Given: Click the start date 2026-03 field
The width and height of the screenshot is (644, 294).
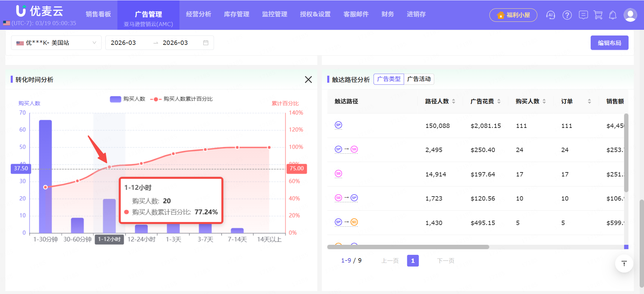Looking at the screenshot, I should [x=123, y=43].
